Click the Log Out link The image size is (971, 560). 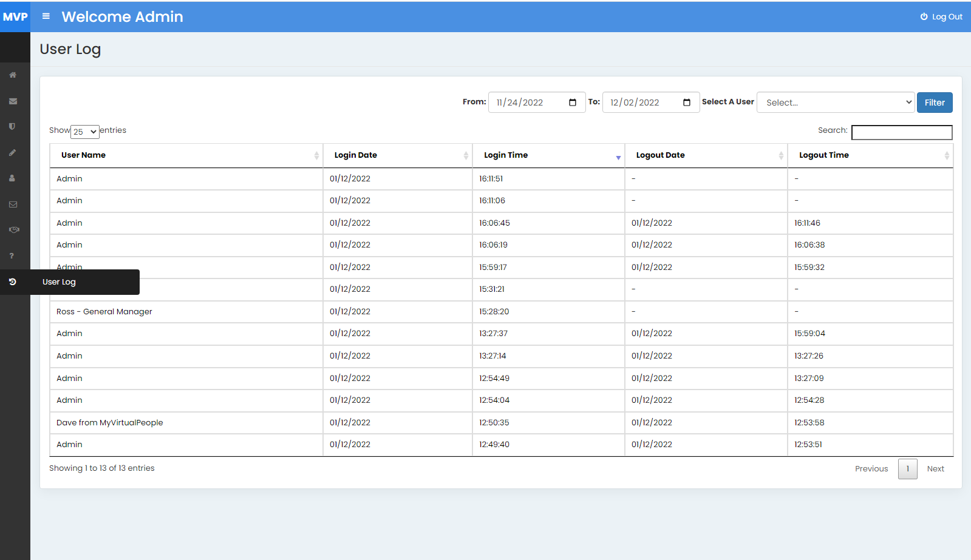click(941, 17)
